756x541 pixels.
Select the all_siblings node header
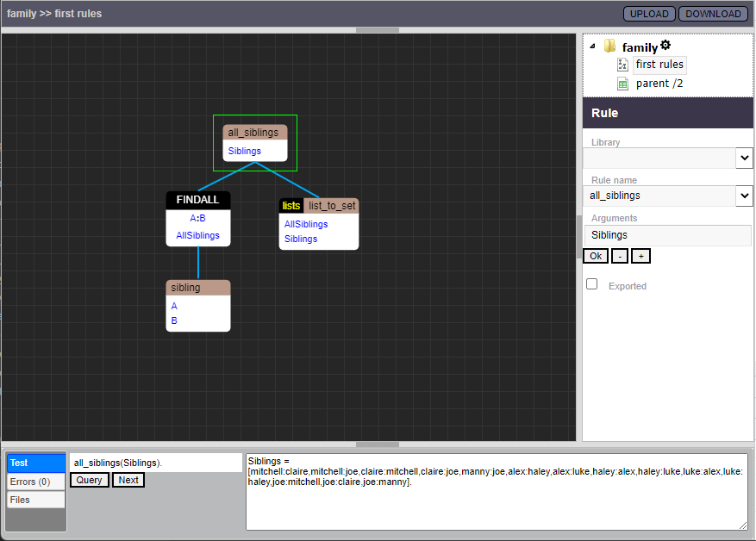[253, 133]
